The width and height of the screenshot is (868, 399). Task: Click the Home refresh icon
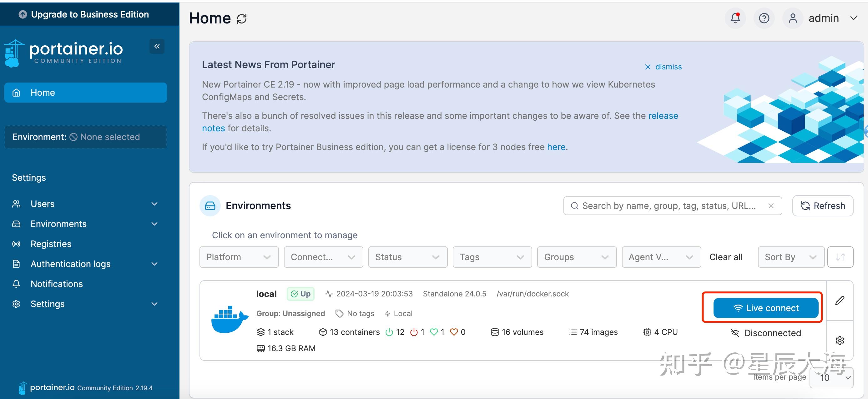(x=242, y=18)
